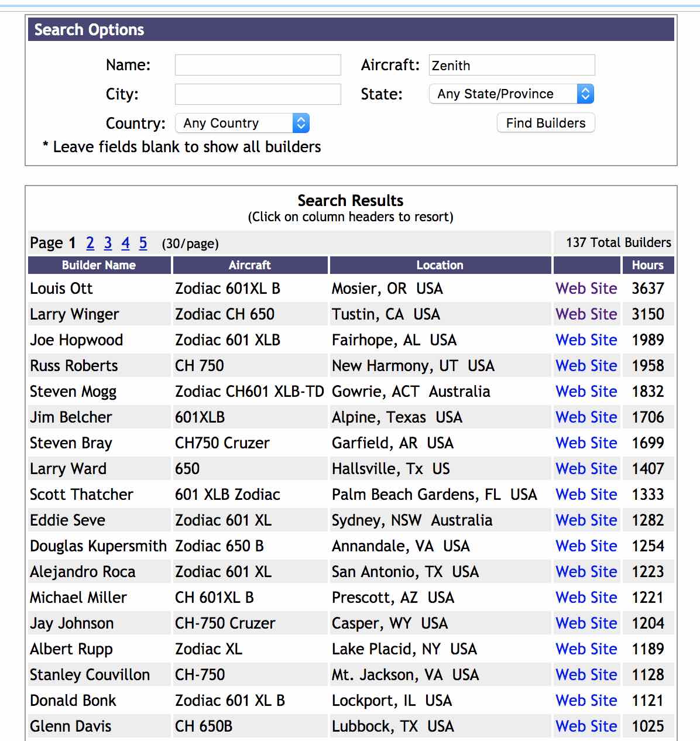Open Louis Ott's Web Site link
The height and width of the screenshot is (741, 700).
[x=586, y=289]
